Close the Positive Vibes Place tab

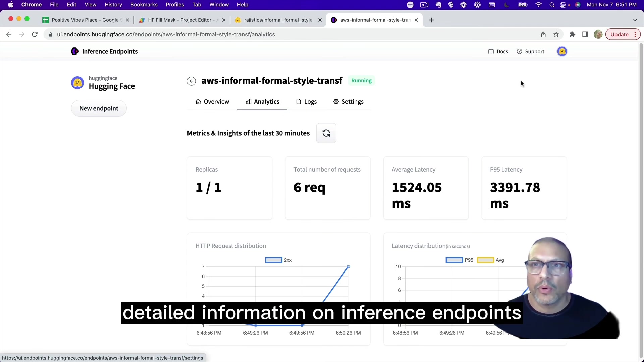(x=127, y=20)
